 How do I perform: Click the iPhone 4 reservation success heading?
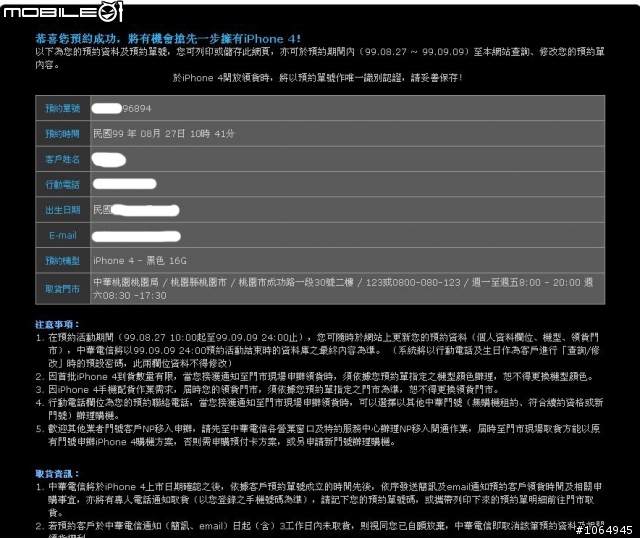tap(168, 39)
